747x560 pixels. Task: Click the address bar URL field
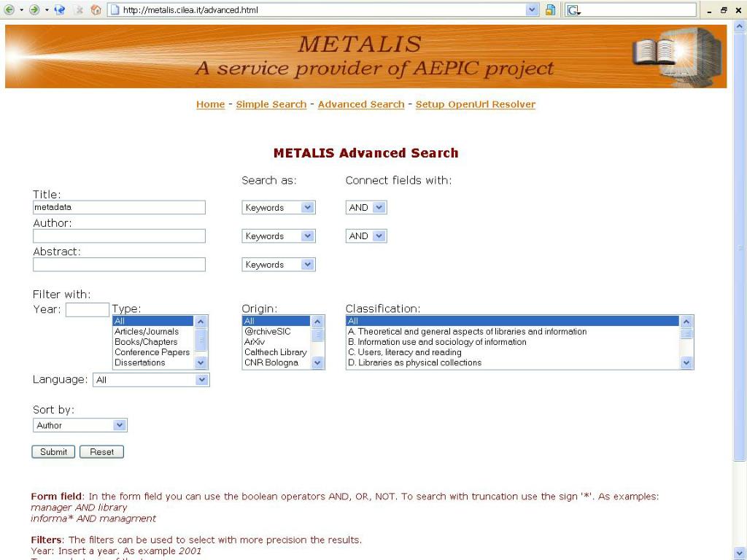click(x=322, y=10)
